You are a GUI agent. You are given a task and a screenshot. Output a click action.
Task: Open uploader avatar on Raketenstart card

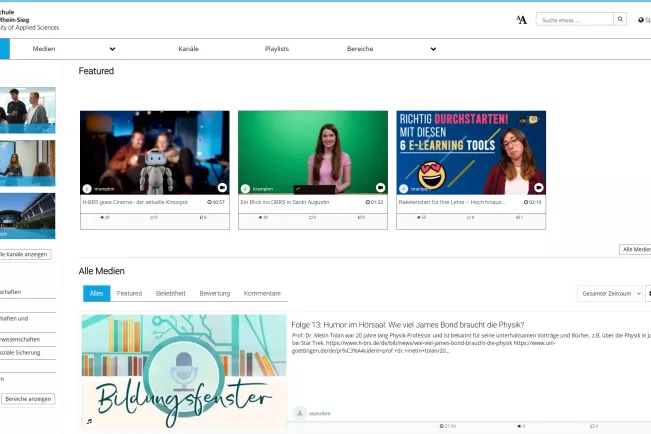(x=404, y=189)
